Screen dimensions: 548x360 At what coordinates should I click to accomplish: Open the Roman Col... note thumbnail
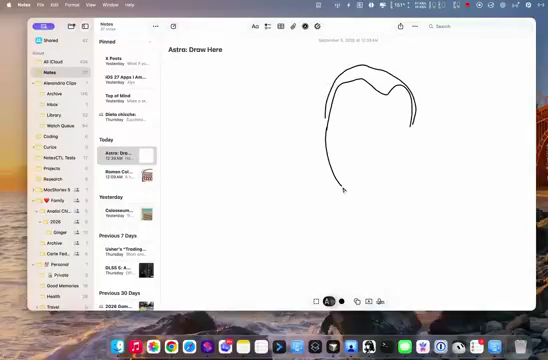[147, 175]
